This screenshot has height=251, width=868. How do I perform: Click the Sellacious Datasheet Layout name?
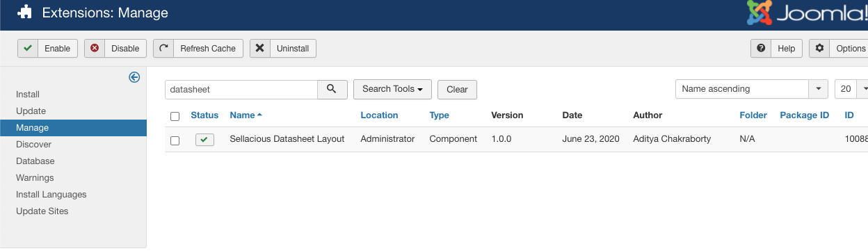287,139
